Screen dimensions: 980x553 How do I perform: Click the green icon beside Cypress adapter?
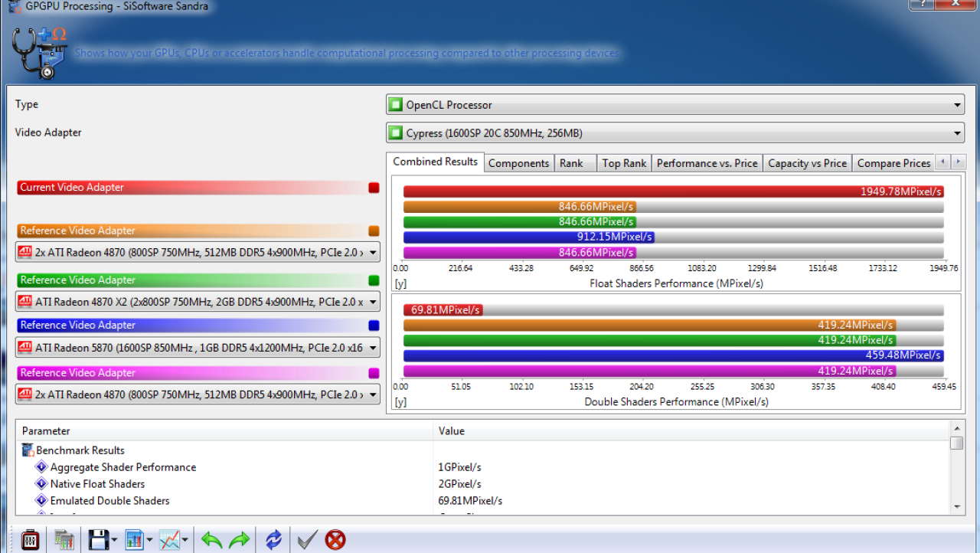point(395,133)
